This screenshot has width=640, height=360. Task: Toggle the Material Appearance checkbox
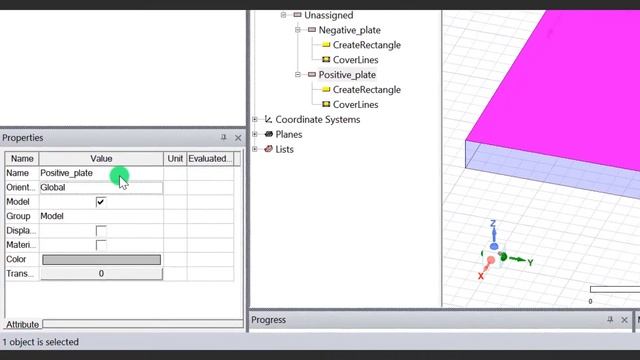(100, 245)
